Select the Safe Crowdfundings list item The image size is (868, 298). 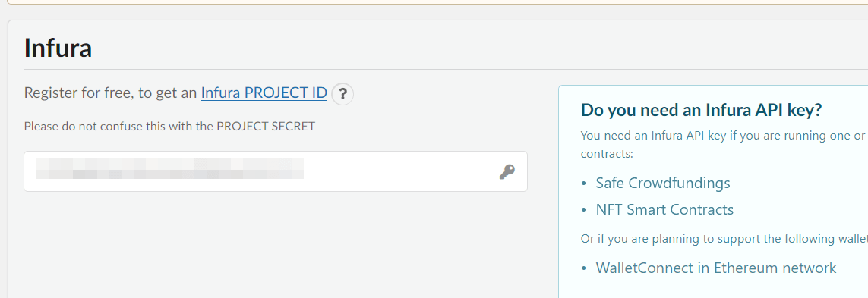pos(663,183)
